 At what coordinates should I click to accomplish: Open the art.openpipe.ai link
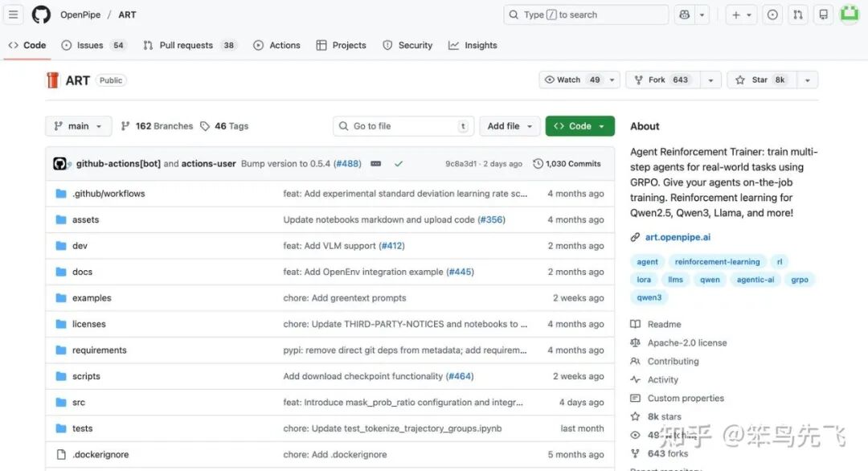[678, 237]
